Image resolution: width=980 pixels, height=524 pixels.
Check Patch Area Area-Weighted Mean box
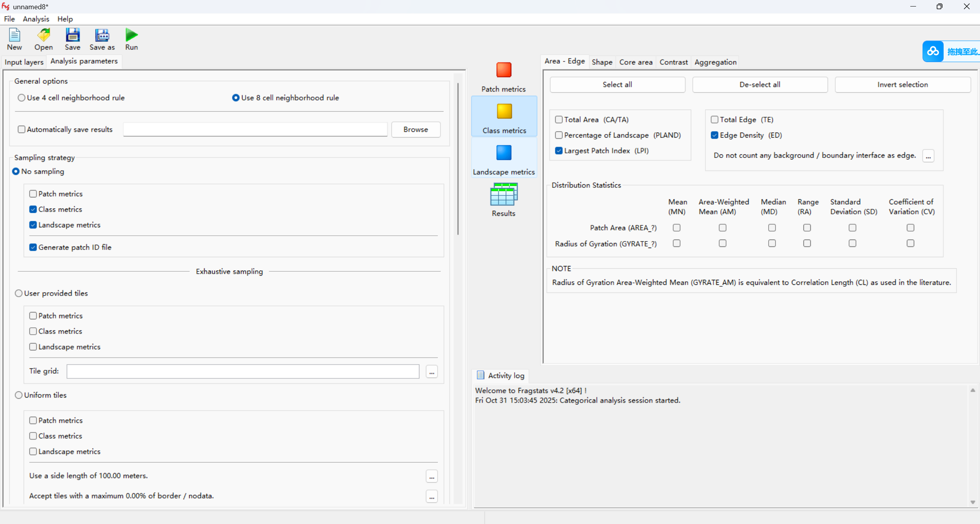pyautogui.click(x=722, y=228)
